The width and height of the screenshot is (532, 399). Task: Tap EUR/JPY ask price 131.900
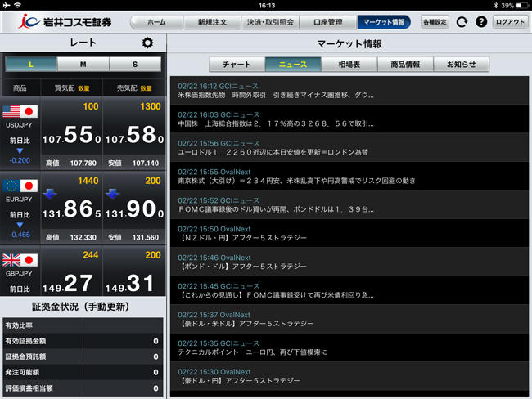[x=134, y=209]
